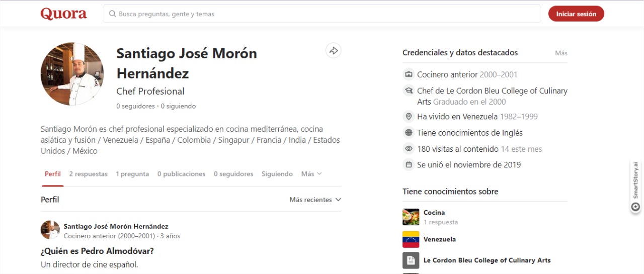Click the location pin icon
Viewport: 644px width, 274px height.
(409, 117)
